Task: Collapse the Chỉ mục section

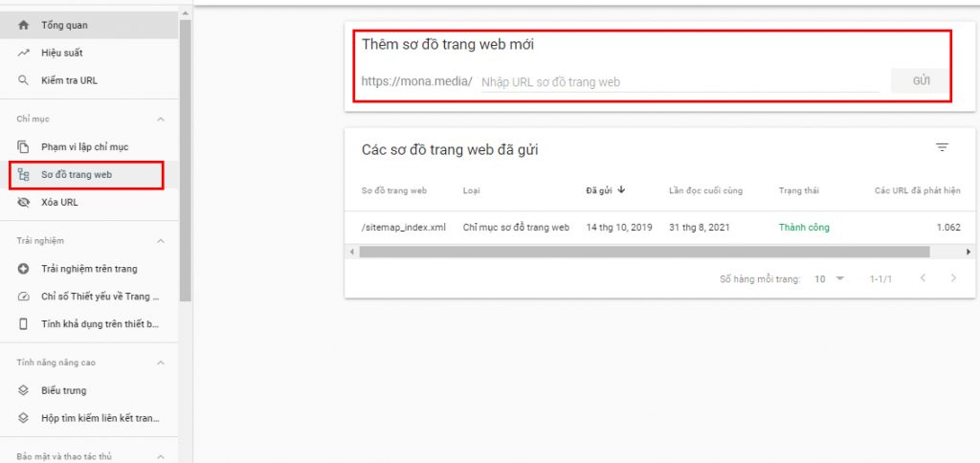Action: coord(160,119)
